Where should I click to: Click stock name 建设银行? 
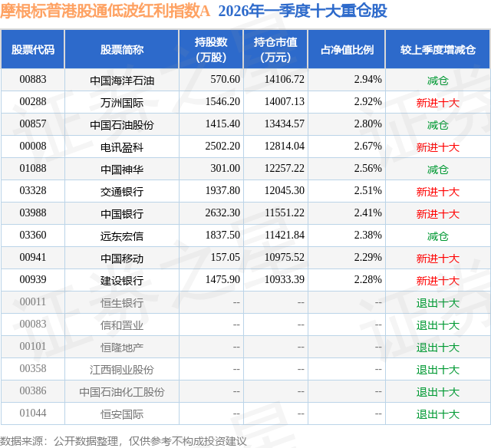122,281
